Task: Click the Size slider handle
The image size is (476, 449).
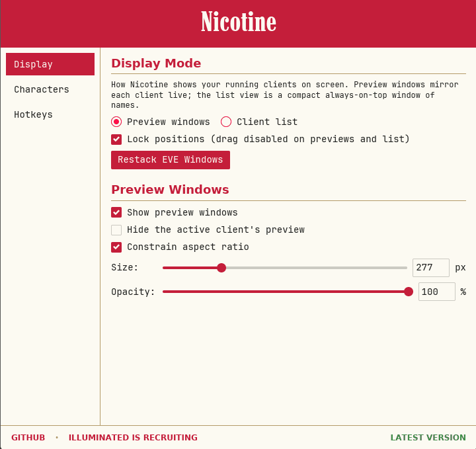Action: (221, 268)
